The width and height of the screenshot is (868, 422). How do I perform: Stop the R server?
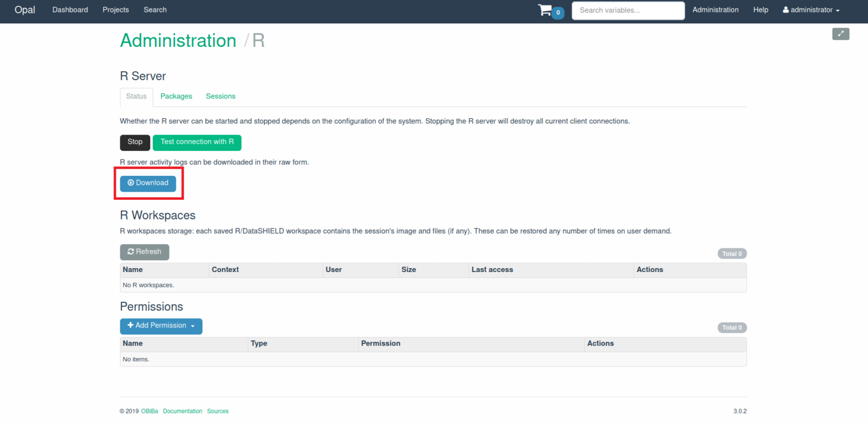point(135,143)
